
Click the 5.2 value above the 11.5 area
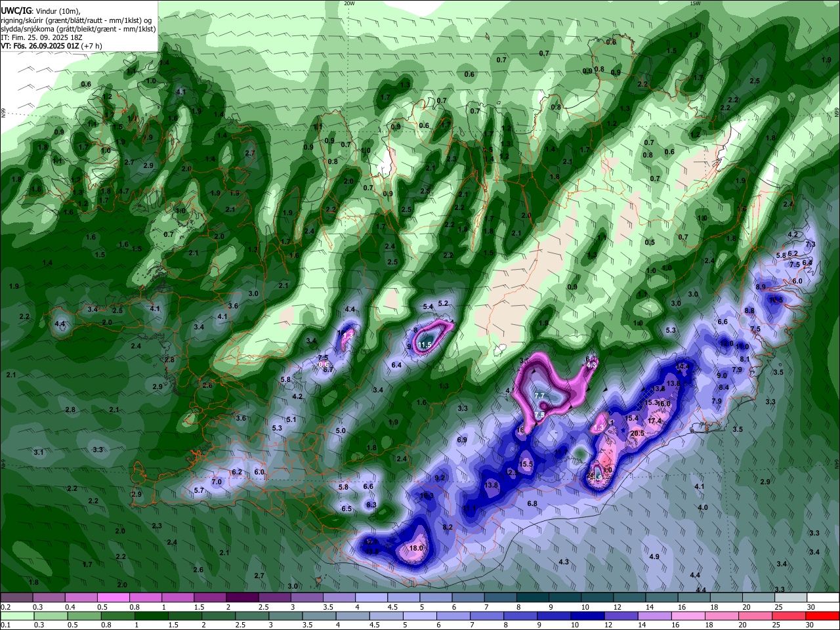(x=443, y=303)
